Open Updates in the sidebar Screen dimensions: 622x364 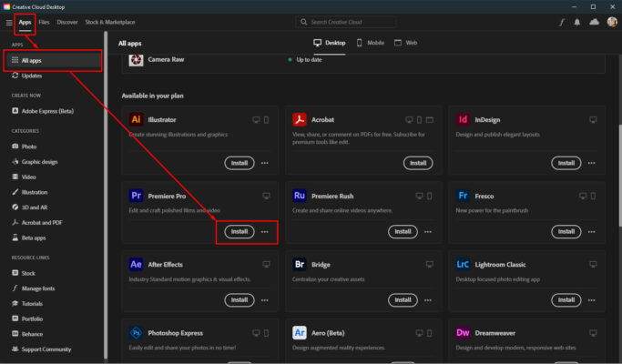pos(32,76)
